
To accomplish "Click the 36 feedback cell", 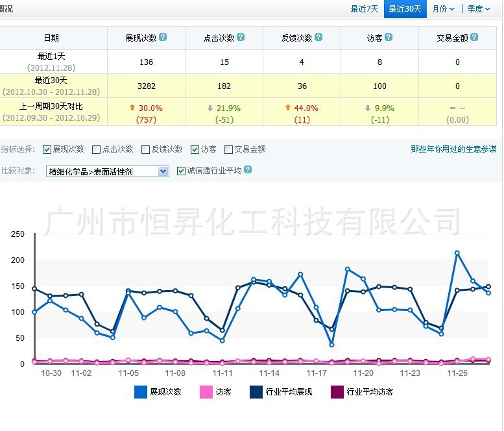I will tap(302, 86).
